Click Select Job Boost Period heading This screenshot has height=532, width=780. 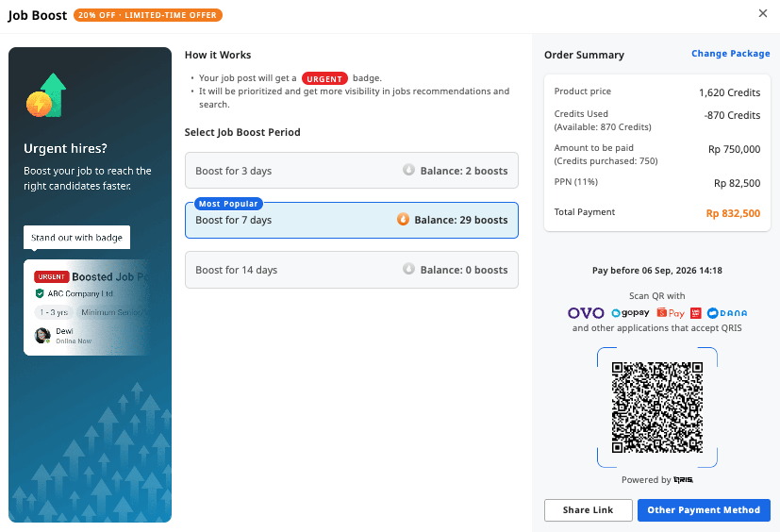tap(242, 132)
